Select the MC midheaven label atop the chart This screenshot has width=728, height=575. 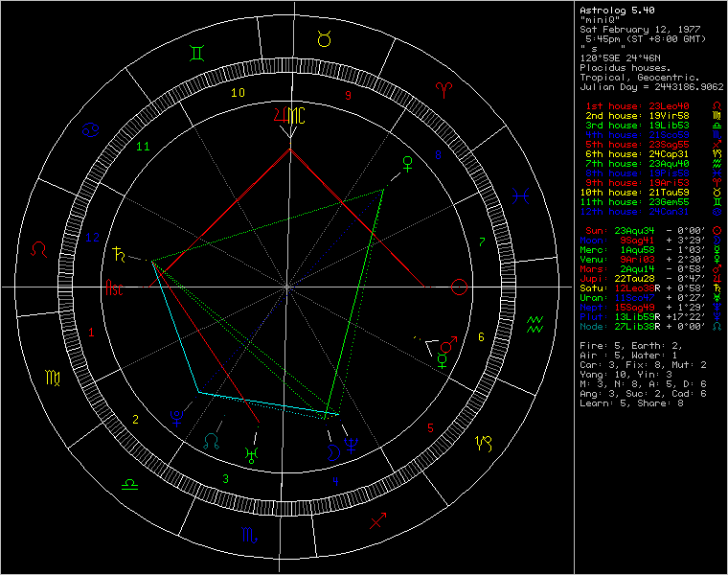click(298, 117)
